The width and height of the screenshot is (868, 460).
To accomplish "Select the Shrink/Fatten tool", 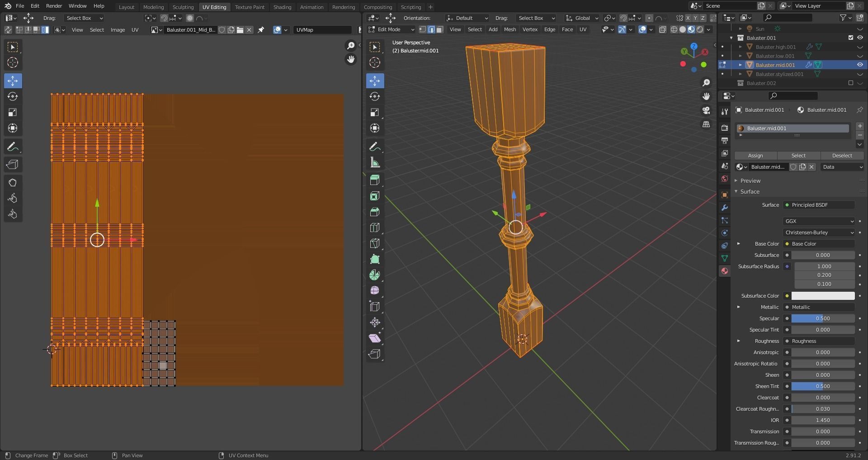I will 375,322.
